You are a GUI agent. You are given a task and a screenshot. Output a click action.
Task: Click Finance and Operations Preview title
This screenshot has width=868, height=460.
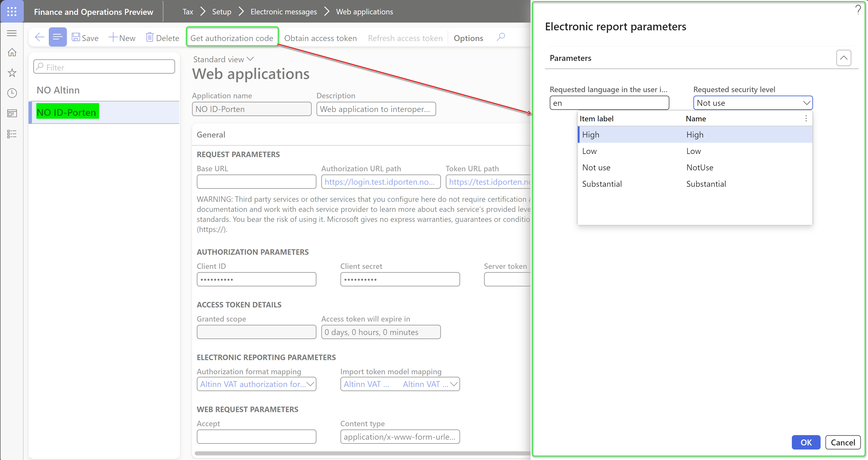click(x=93, y=12)
